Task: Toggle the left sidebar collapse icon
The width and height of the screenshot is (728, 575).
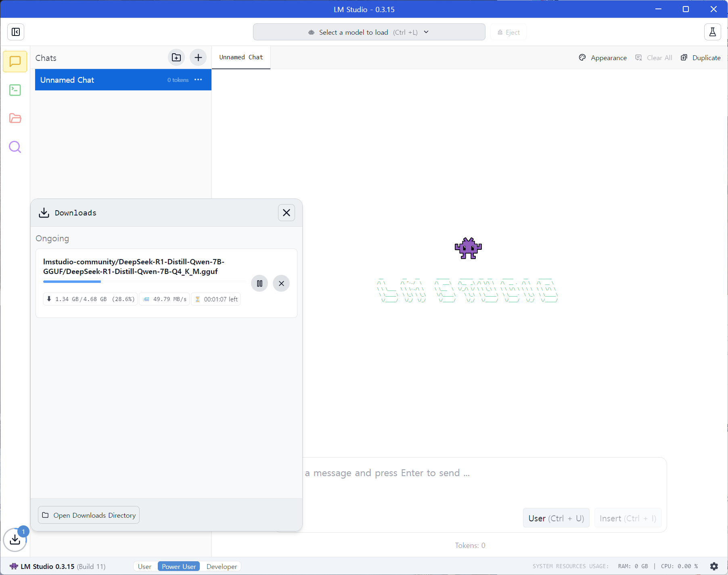Action: pos(16,32)
